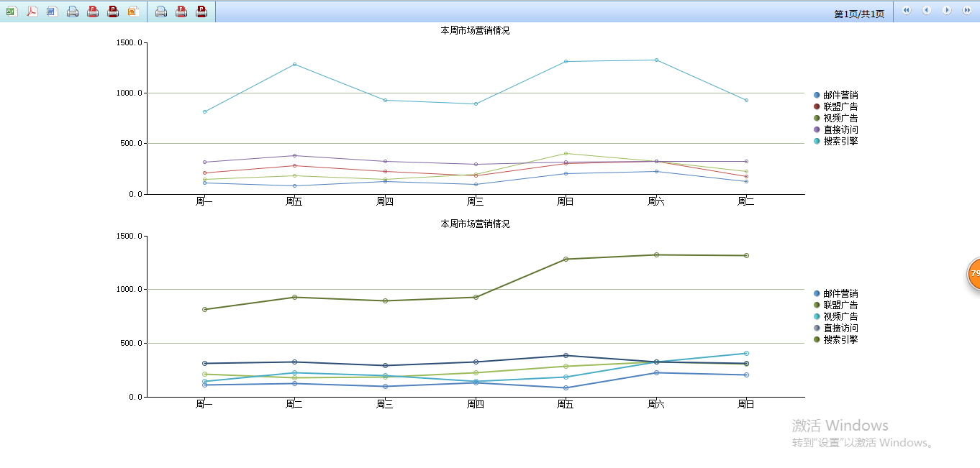Click the top chart title 本周市场营销情况
This screenshot has width=980, height=468.
[475, 30]
